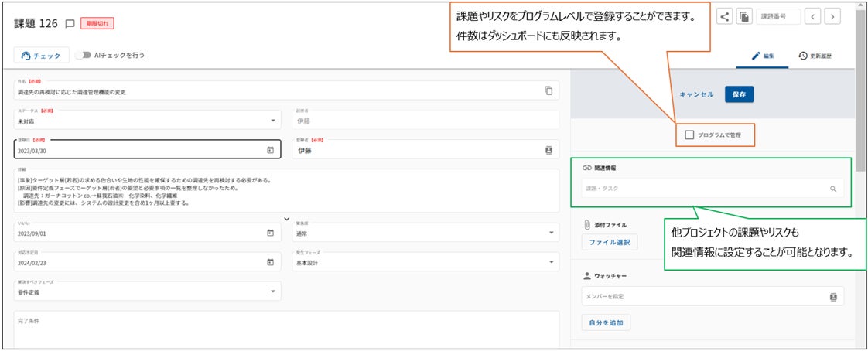Check the プログラムで管理 checkbox

point(689,135)
